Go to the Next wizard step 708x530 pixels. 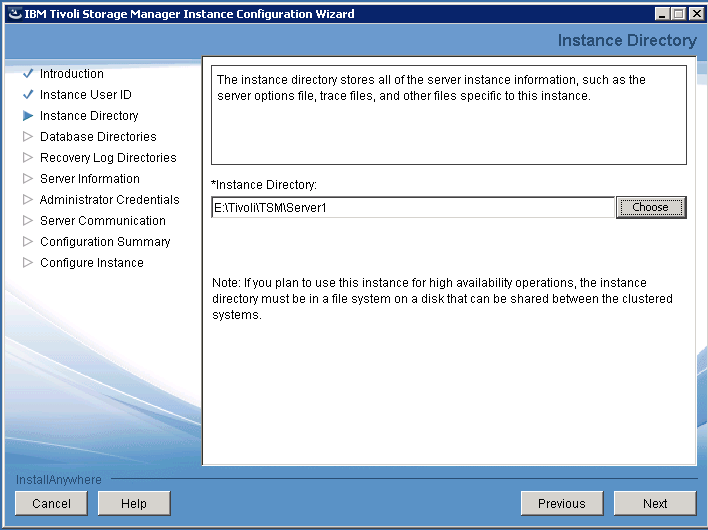coord(655,503)
